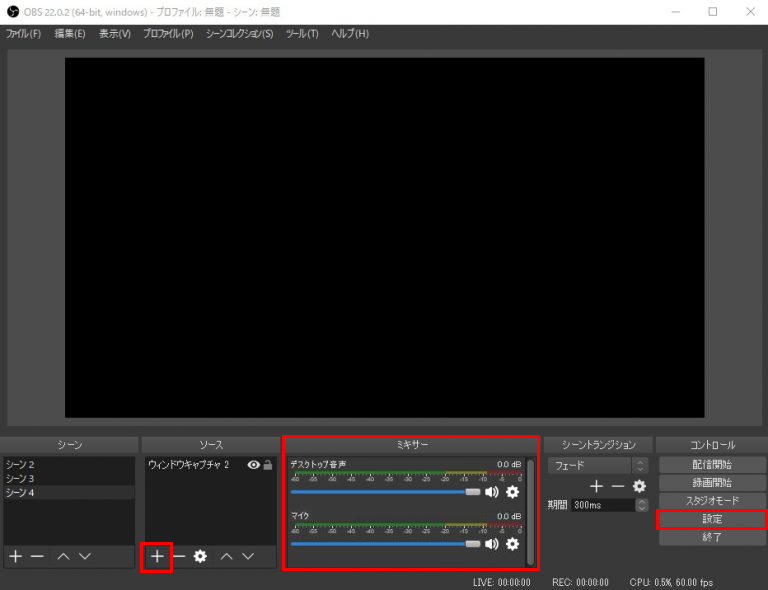
Task: Open デスクトップ音声 audio settings gear
Action: 513,492
